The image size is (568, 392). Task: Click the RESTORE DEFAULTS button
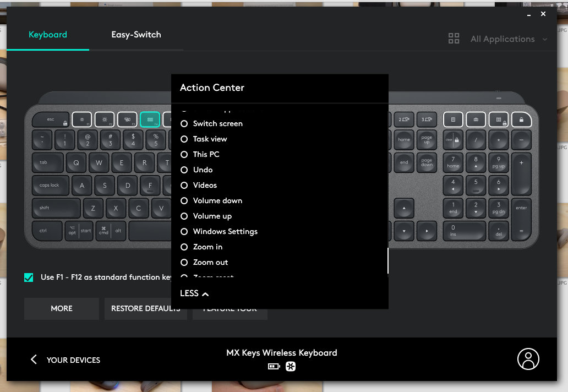[146, 309]
